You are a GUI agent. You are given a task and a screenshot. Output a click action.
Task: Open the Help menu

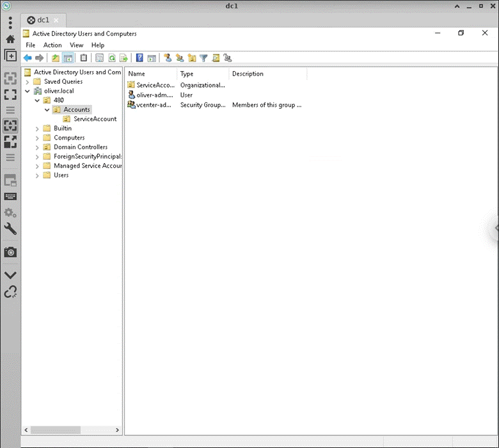[x=98, y=45]
